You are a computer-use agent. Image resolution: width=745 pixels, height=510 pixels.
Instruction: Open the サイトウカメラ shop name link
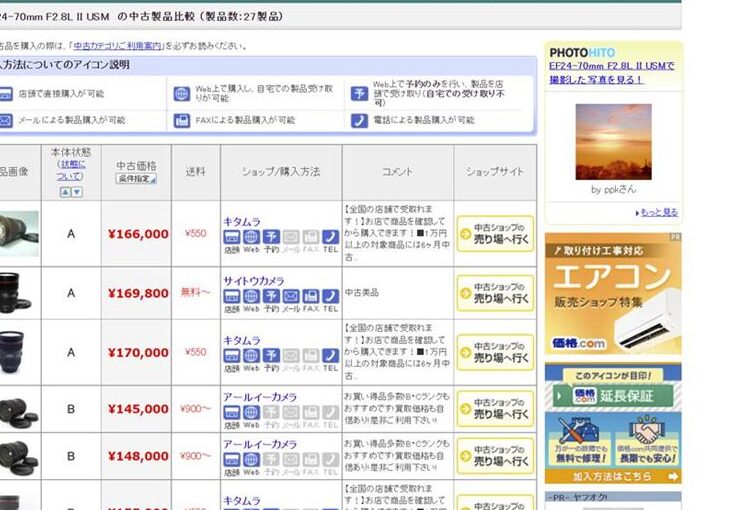[253, 281]
